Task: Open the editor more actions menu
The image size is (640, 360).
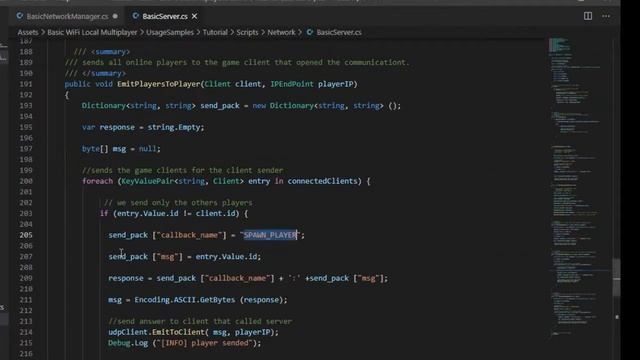Action: 606,16
